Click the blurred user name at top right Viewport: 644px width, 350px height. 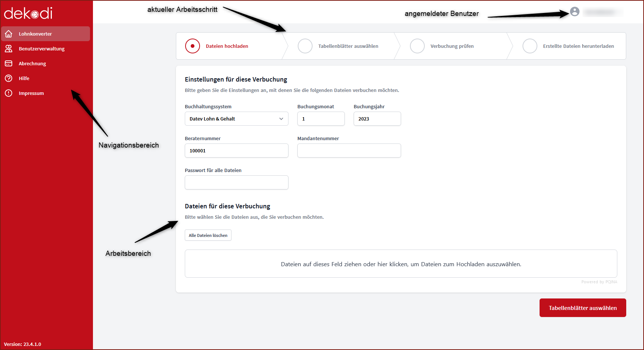603,12
